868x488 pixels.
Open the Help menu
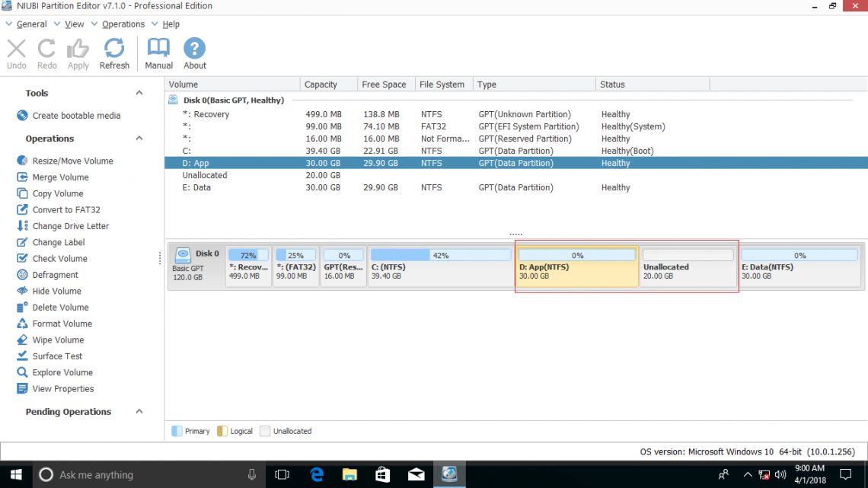point(171,24)
